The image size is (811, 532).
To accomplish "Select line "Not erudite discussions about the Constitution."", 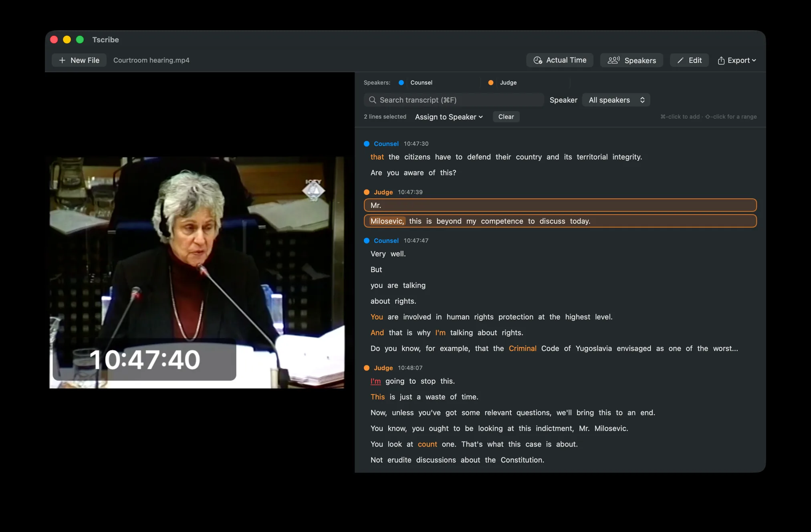I will click(457, 460).
